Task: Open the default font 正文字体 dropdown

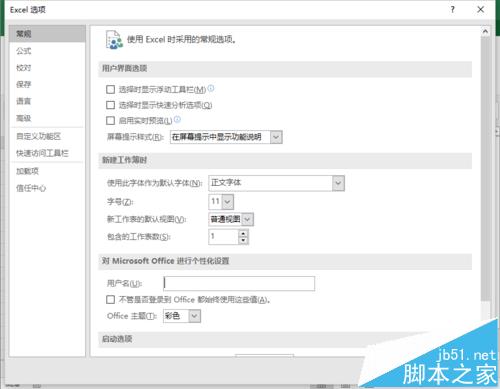Action: click(338, 183)
